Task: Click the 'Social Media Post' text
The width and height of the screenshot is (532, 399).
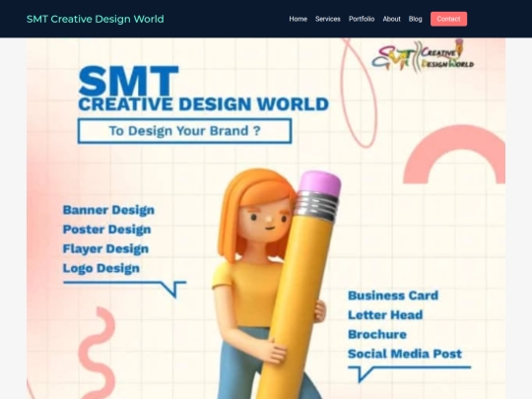Action: point(405,354)
